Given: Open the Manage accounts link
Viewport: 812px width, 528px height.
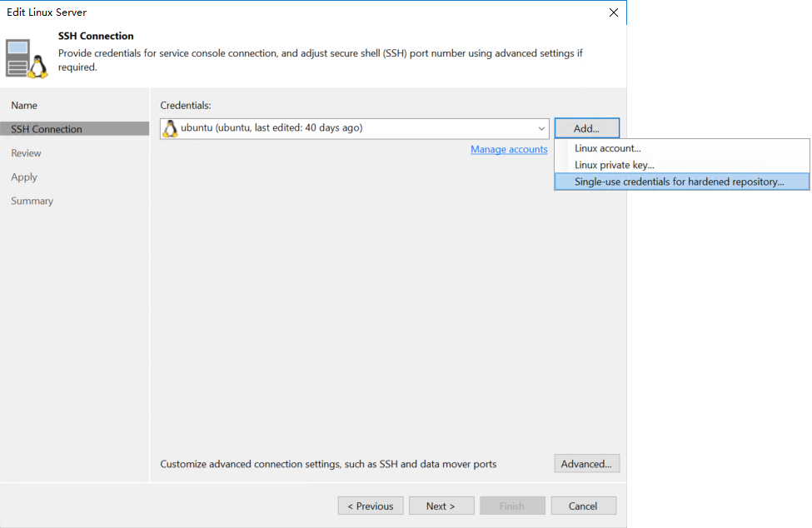Looking at the screenshot, I should coord(509,149).
